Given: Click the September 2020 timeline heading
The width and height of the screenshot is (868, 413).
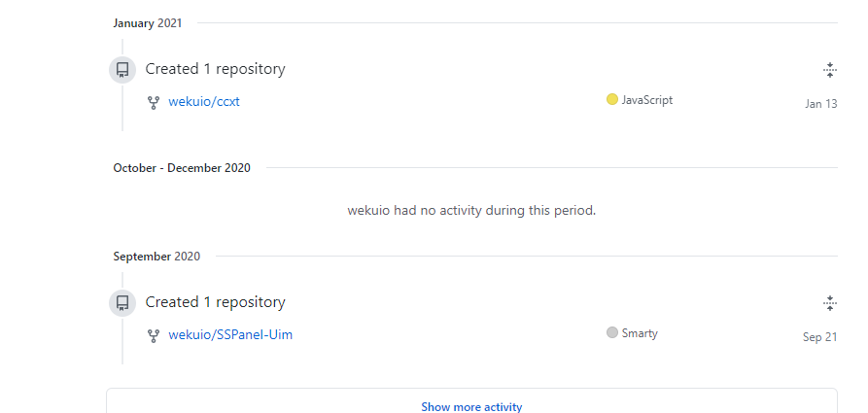Looking at the screenshot, I should tap(156, 257).
